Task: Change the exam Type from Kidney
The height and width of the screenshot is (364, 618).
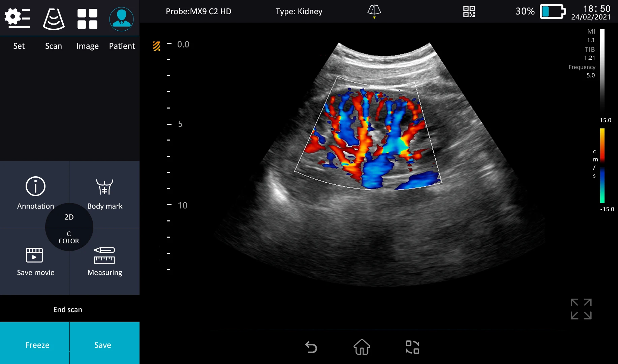Action: point(298,11)
